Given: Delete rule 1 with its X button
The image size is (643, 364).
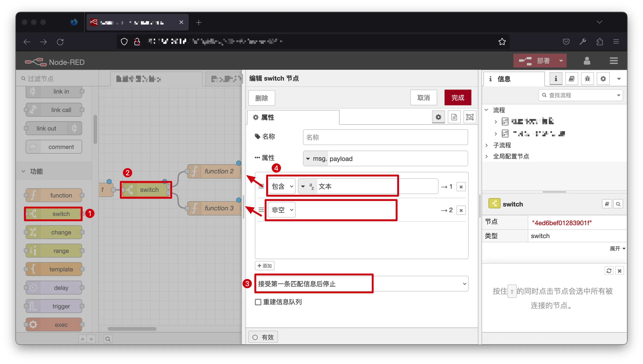Looking at the screenshot, I should pos(461,187).
